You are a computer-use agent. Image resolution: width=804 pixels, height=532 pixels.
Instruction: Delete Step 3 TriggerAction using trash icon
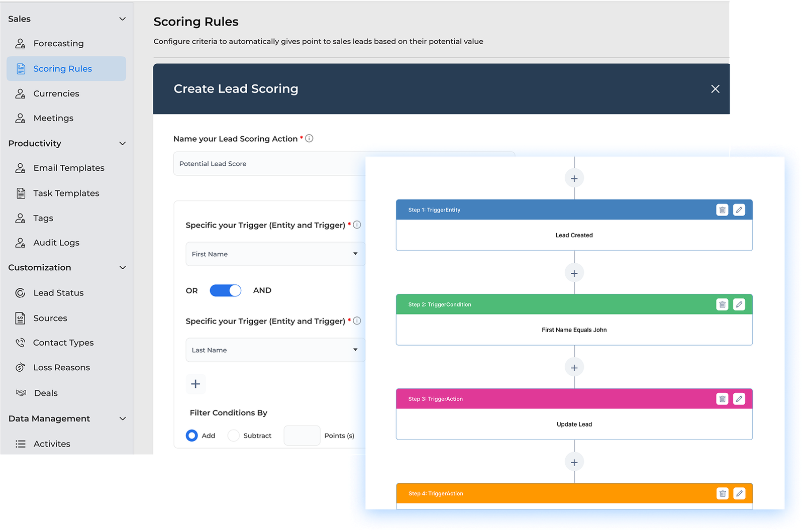[x=722, y=398]
